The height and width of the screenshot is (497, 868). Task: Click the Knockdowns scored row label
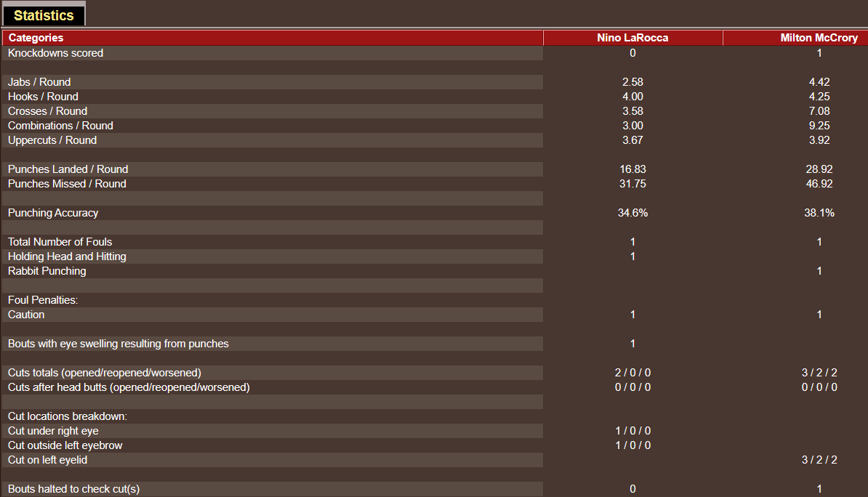[55, 53]
